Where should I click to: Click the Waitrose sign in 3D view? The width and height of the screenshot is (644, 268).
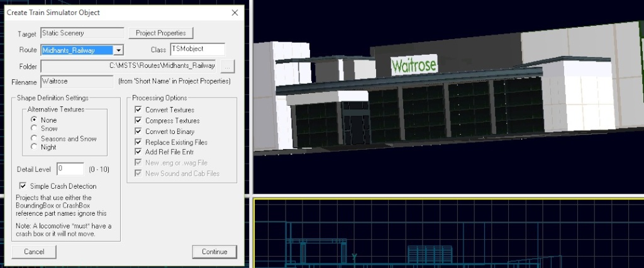[x=414, y=65]
